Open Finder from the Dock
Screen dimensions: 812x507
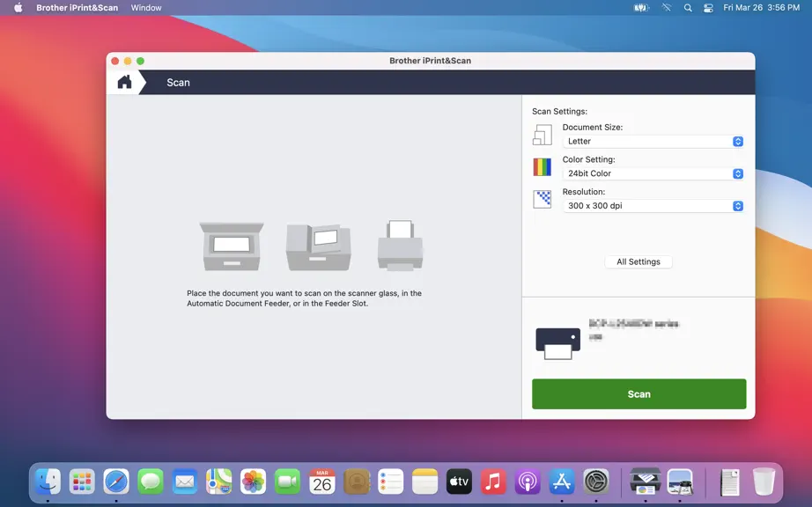48,481
